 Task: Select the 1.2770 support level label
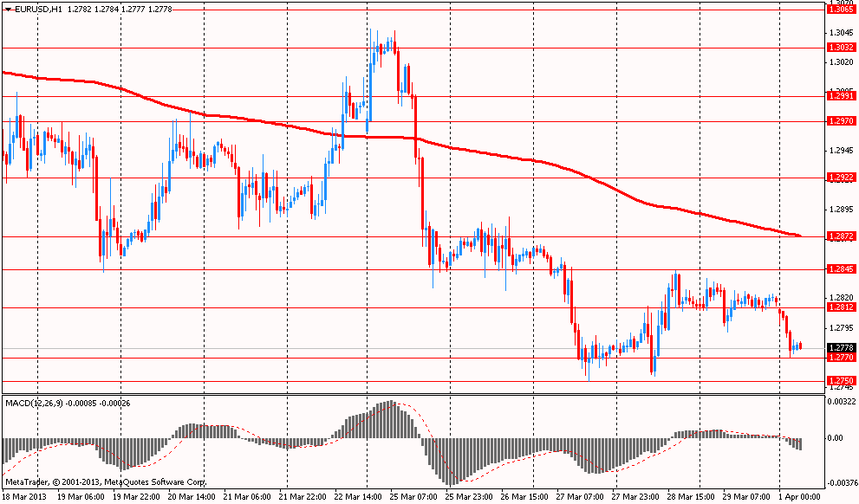841,358
